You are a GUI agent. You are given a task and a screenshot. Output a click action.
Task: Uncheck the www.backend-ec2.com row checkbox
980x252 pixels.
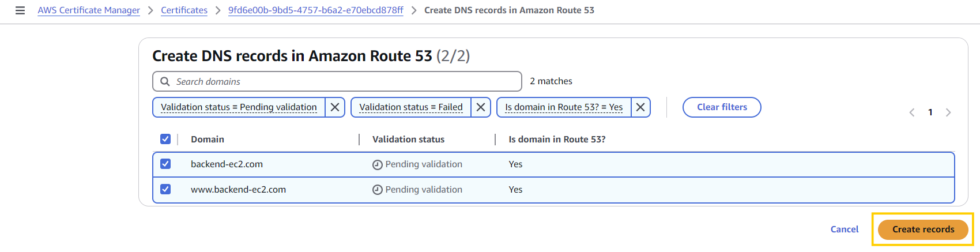point(165,189)
